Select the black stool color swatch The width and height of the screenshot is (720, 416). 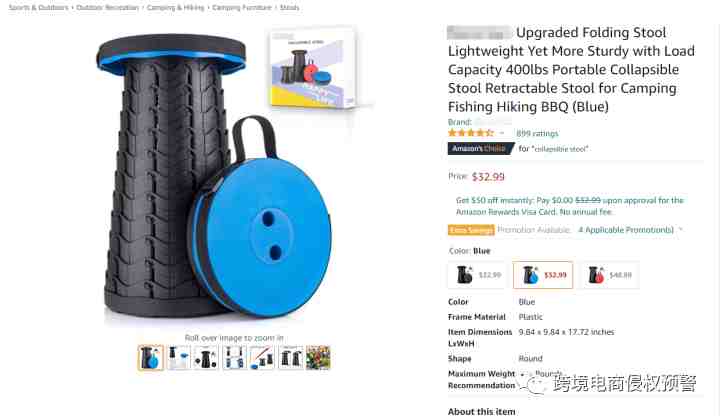pyautogui.click(x=477, y=275)
